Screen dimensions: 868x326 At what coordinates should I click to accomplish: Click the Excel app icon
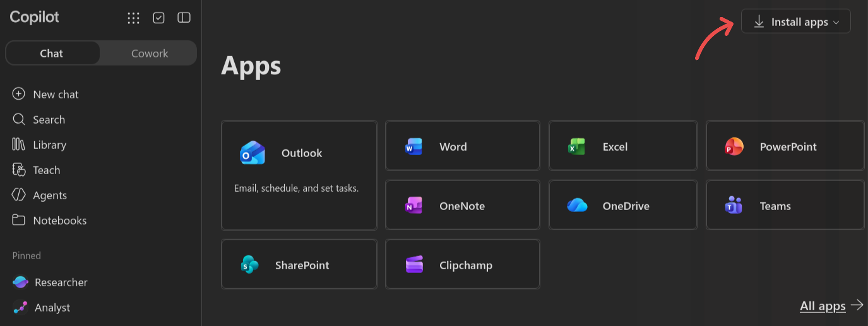pos(576,146)
